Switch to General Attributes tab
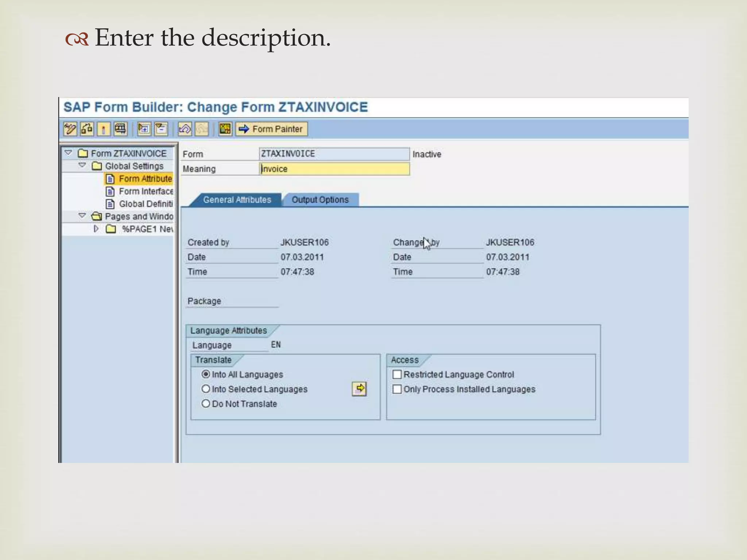 pos(237,200)
